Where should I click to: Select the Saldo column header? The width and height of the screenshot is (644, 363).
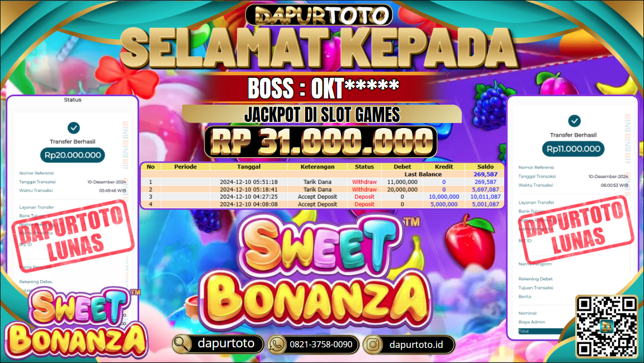(485, 167)
